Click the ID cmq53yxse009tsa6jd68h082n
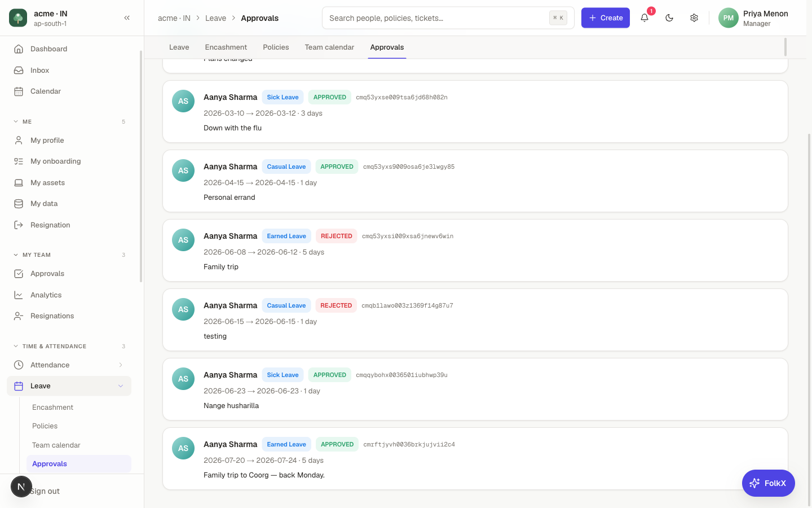Viewport: 812px width, 508px height. [401, 97]
